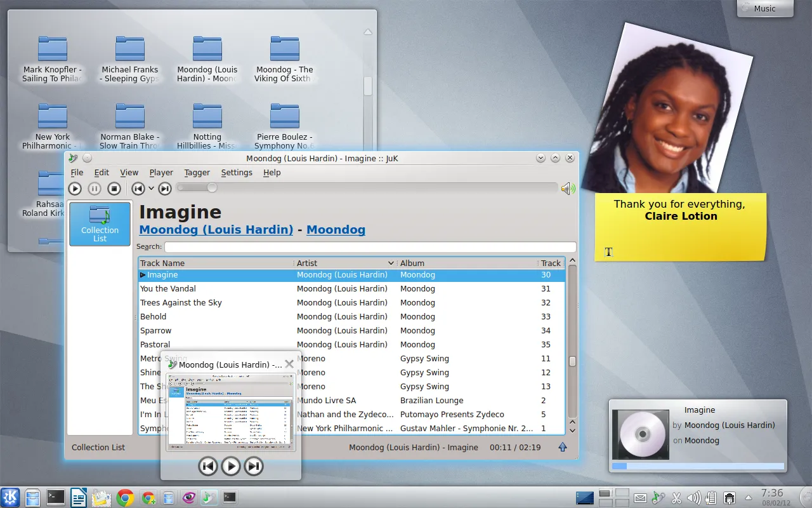Screen dimensions: 812x508
Task: Click the speaker volume icon in JuK
Action: (x=568, y=188)
